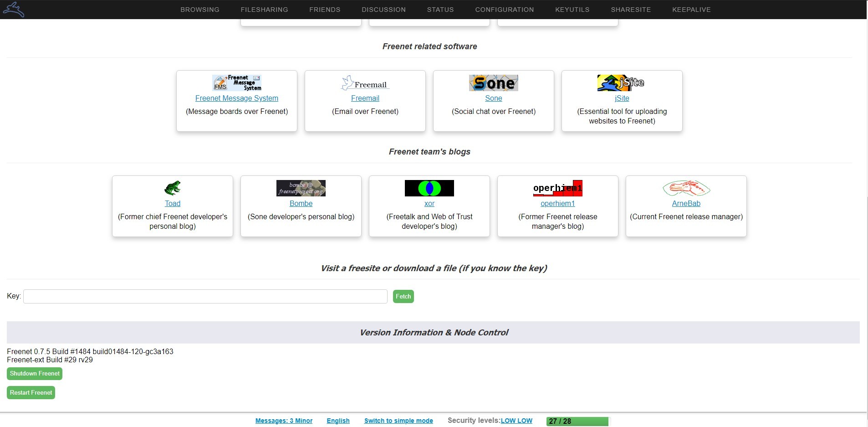Open the Browsing menu
Viewport: 868px width, 427px height.
pos(200,10)
